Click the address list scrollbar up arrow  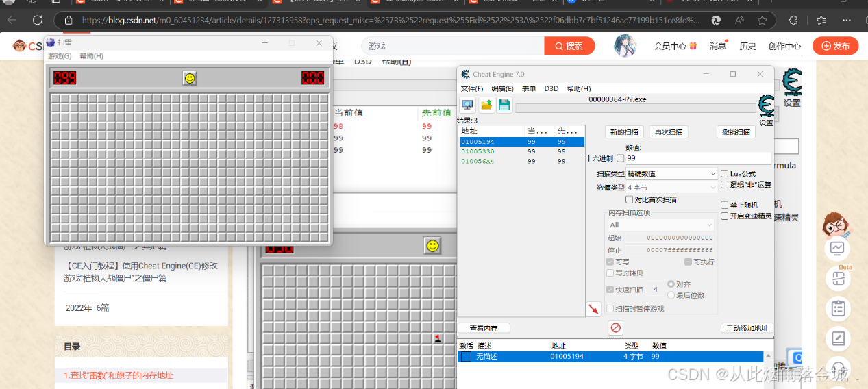[x=769, y=356]
